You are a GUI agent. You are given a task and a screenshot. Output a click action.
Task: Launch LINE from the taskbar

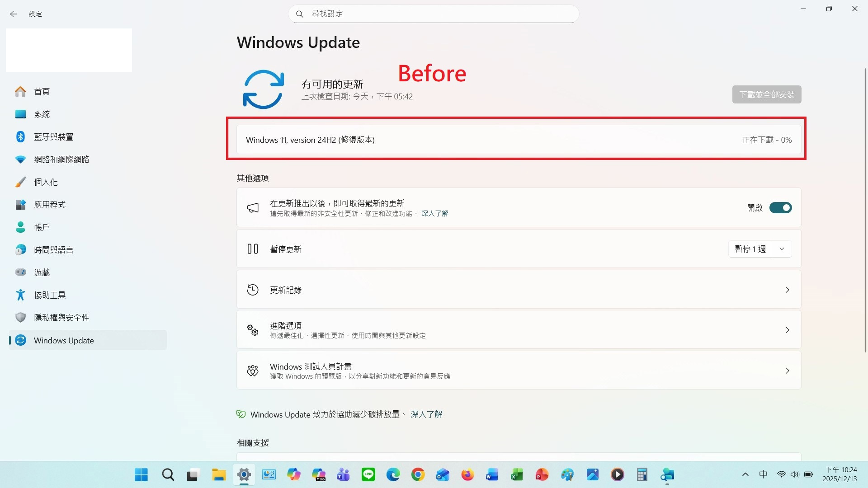(x=368, y=474)
